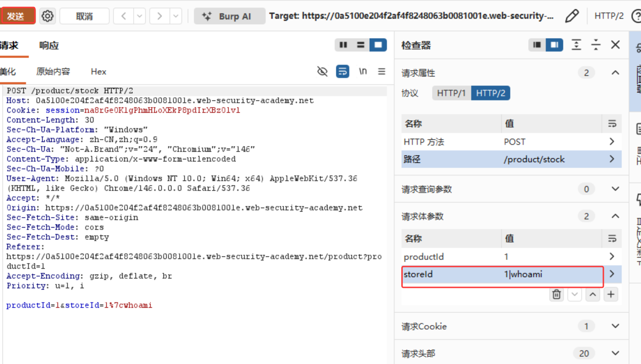
Task: Open the forward history dropdown arrow
Action: (176, 16)
